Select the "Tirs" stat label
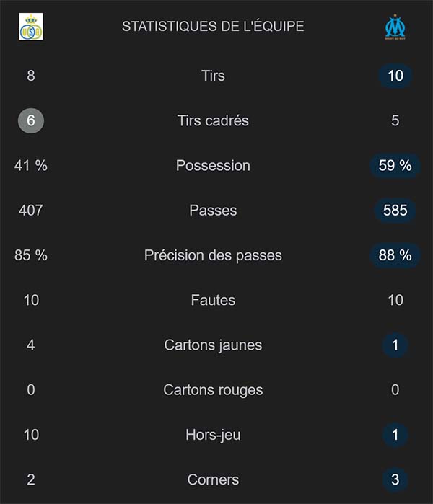The image size is (433, 504). point(213,76)
